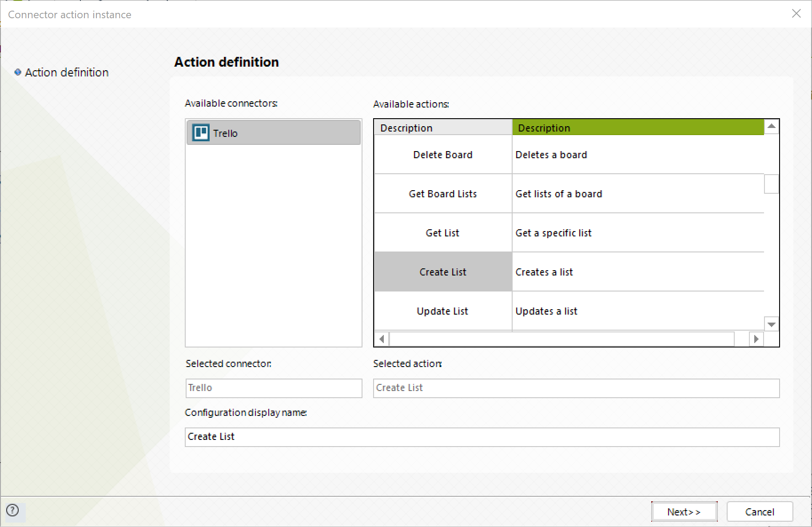Proceed with the Next button
The image size is (812, 527).
[684, 511]
